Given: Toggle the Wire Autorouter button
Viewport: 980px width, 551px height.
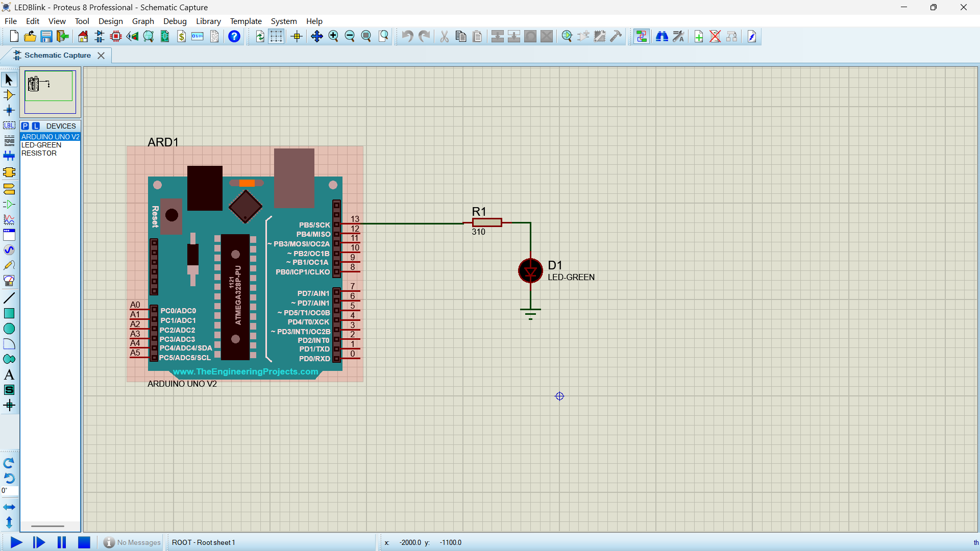Looking at the screenshot, I should pyautogui.click(x=642, y=36).
